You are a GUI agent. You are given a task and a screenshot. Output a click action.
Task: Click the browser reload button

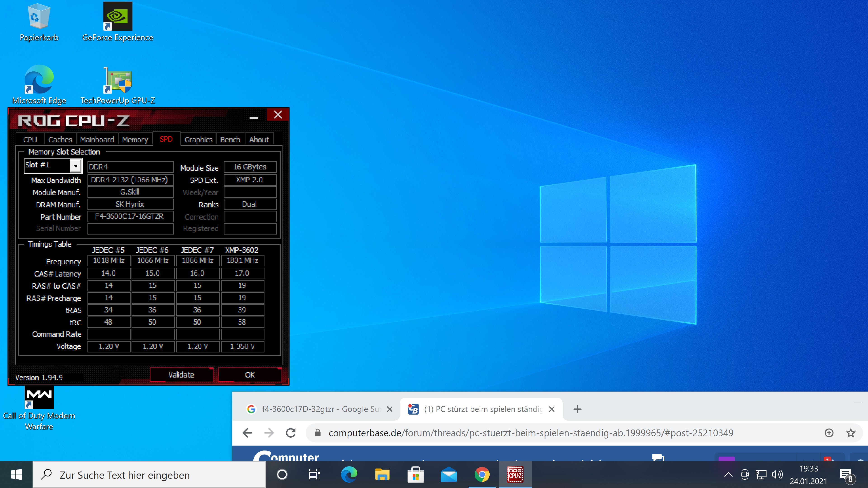291,433
